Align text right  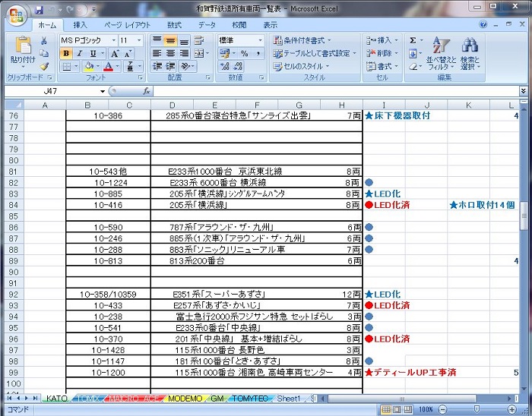pos(184,54)
